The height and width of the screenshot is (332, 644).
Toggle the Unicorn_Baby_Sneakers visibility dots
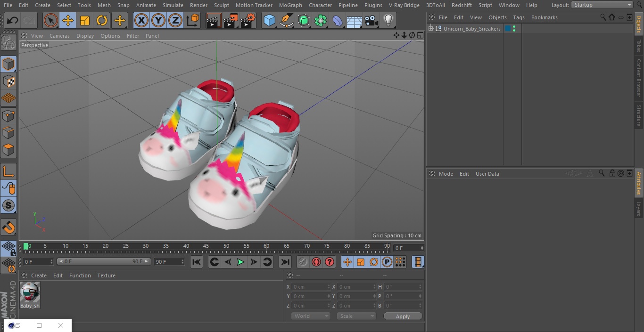click(x=514, y=29)
